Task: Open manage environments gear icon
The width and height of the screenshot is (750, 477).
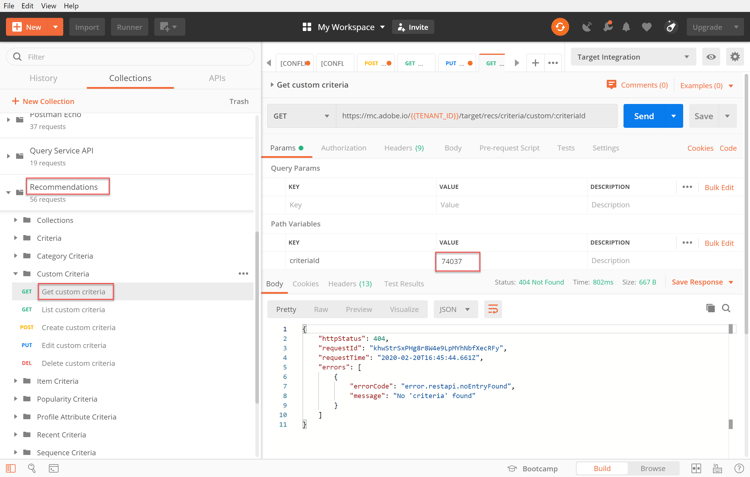Action: [735, 57]
